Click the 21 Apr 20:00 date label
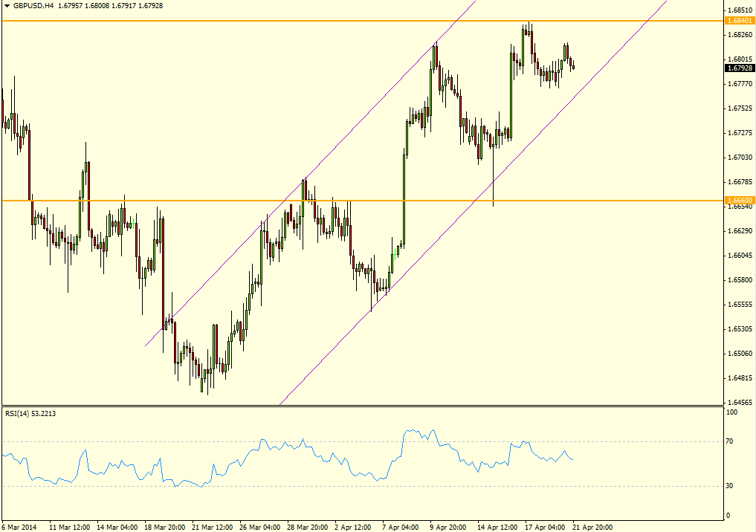This screenshot has width=756, height=532. [592, 528]
